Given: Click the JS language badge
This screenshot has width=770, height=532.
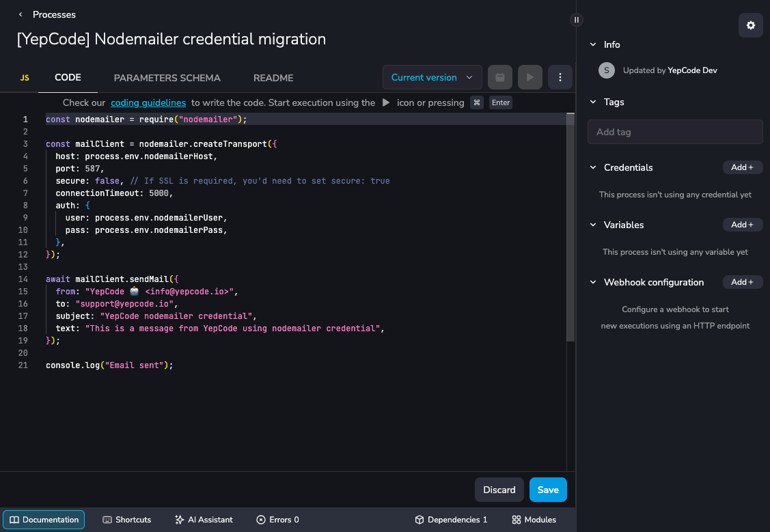Looking at the screenshot, I should [x=25, y=78].
